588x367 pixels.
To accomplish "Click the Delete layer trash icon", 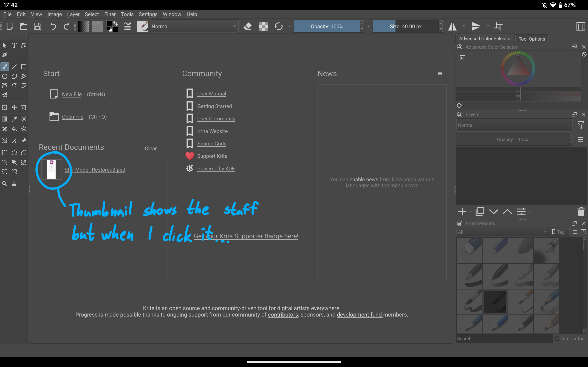I will (x=581, y=212).
